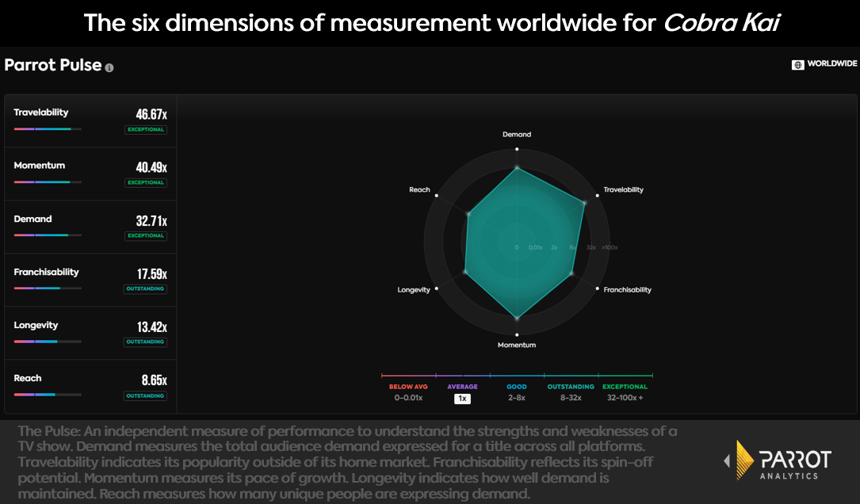This screenshot has width=860, height=504.
Task: Click the Parrot Pulse heading
Action: [53, 65]
